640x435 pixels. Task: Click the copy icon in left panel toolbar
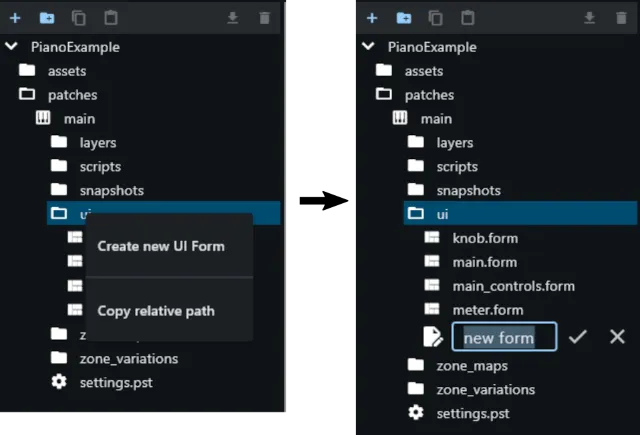[79, 18]
